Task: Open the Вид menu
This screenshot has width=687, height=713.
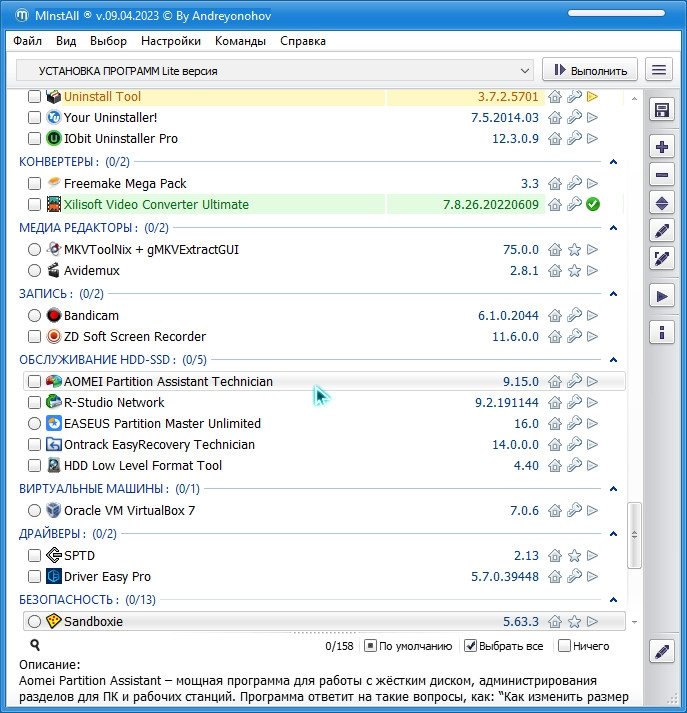Action: pyautogui.click(x=66, y=41)
